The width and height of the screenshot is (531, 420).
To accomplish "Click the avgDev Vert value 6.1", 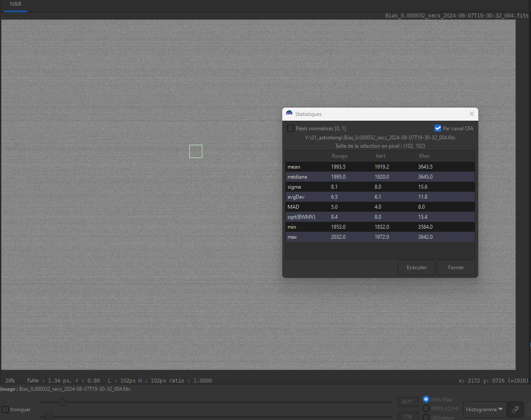I will pyautogui.click(x=378, y=197).
